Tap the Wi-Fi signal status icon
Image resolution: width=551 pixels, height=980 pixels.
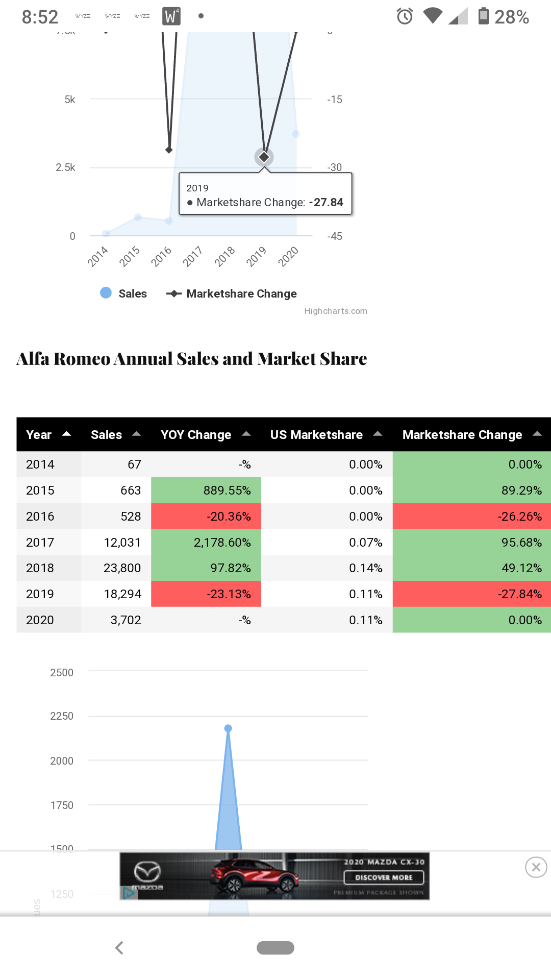click(433, 16)
